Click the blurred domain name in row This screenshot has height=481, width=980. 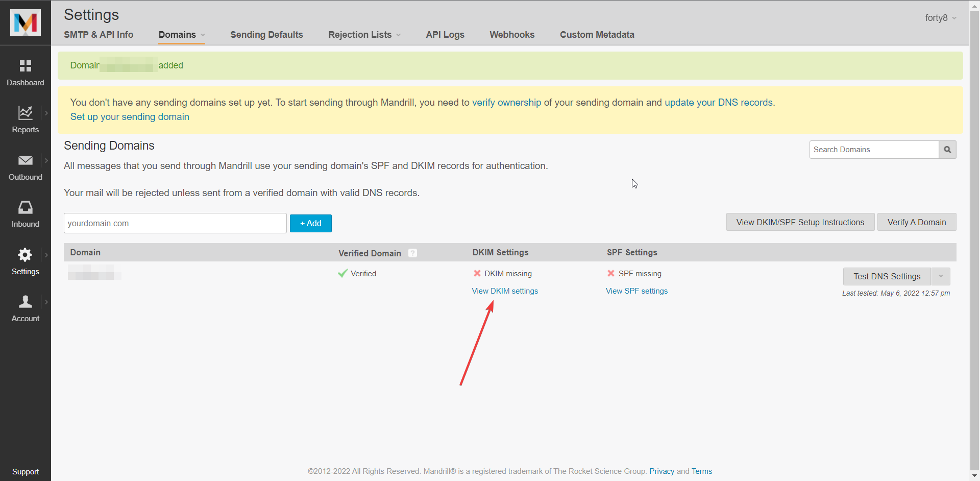94,273
